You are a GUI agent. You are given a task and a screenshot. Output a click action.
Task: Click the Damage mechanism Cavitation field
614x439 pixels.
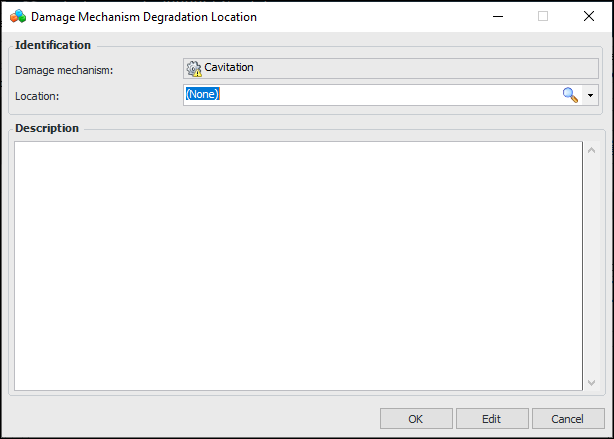coord(391,69)
